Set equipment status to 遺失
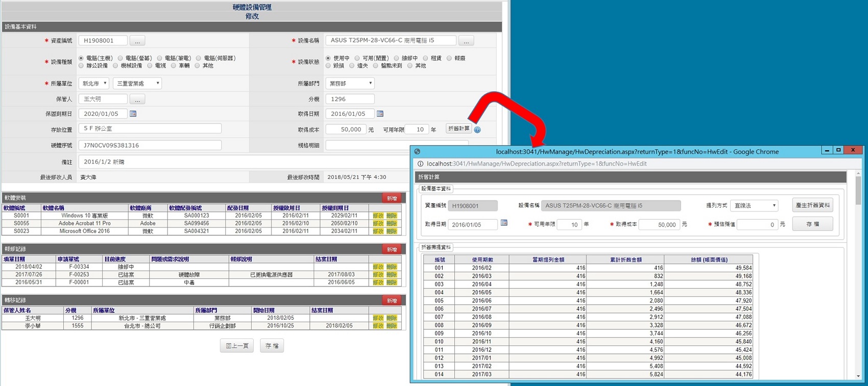 click(352, 65)
